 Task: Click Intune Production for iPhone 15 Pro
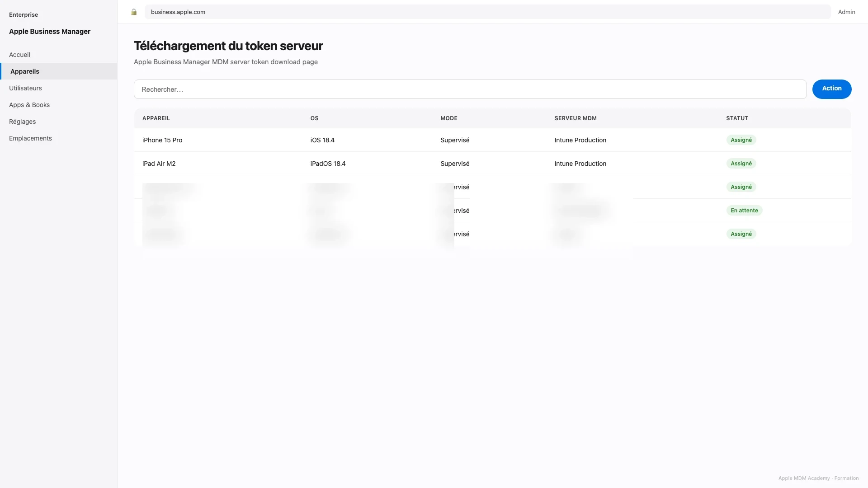point(580,140)
